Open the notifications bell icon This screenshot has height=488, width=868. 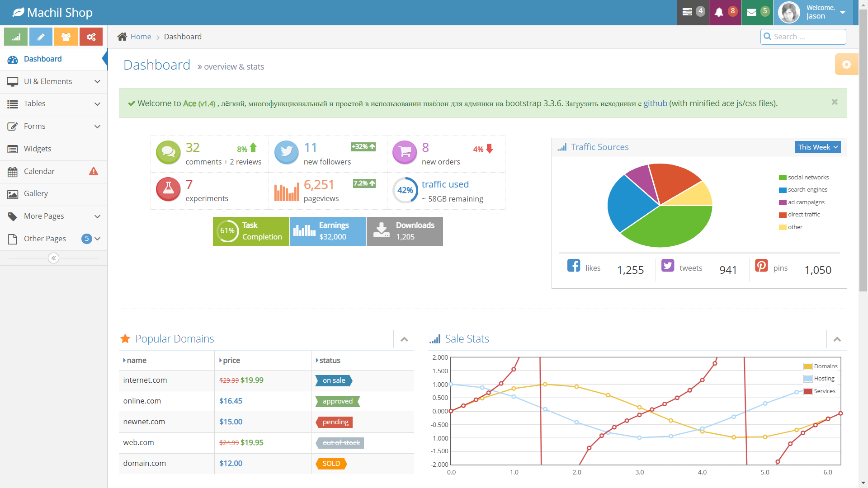click(719, 12)
